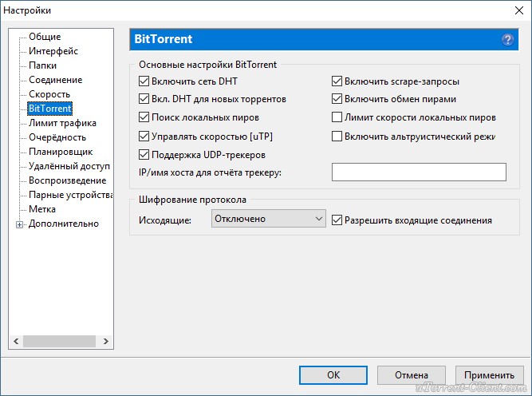Click the Отмена button
The height and width of the screenshot is (396, 532).
click(x=412, y=375)
